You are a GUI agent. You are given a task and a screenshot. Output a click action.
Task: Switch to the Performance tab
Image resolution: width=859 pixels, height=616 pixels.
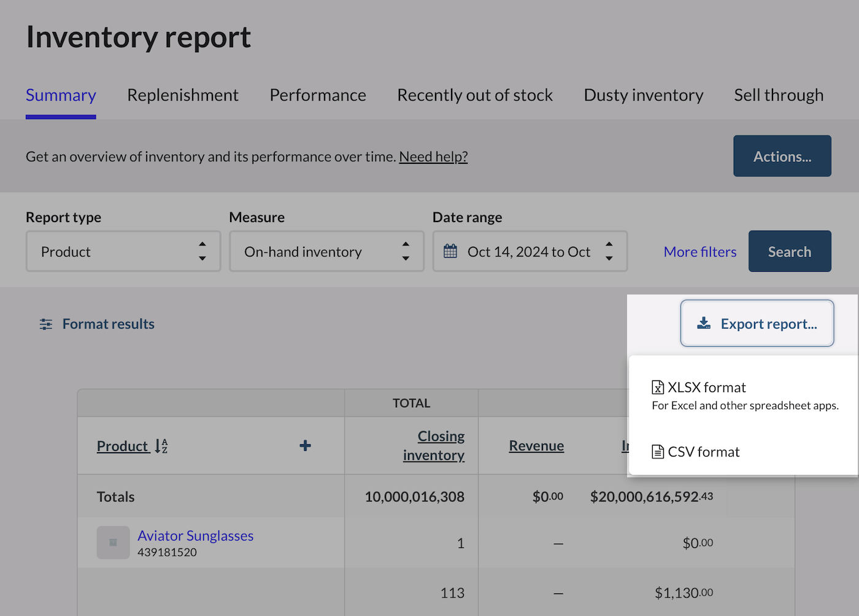pyautogui.click(x=318, y=95)
